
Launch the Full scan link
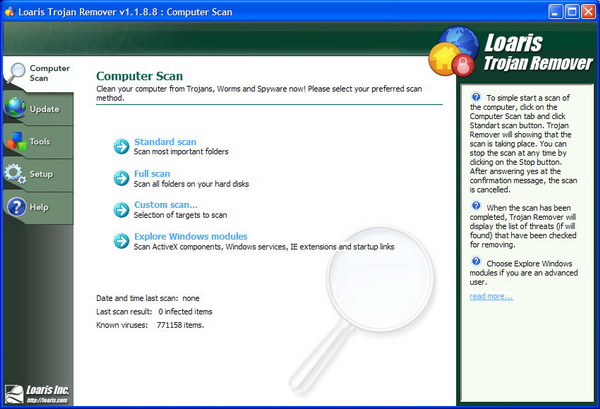coord(152,173)
